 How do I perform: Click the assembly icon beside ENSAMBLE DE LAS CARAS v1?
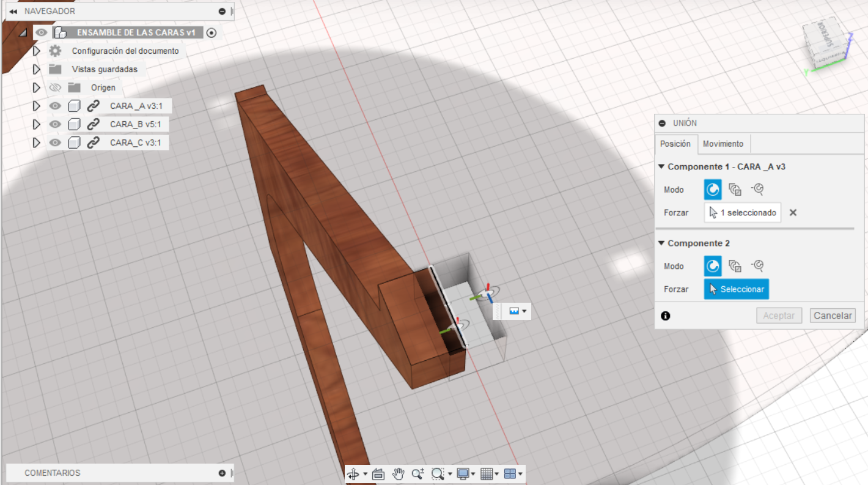coord(60,32)
